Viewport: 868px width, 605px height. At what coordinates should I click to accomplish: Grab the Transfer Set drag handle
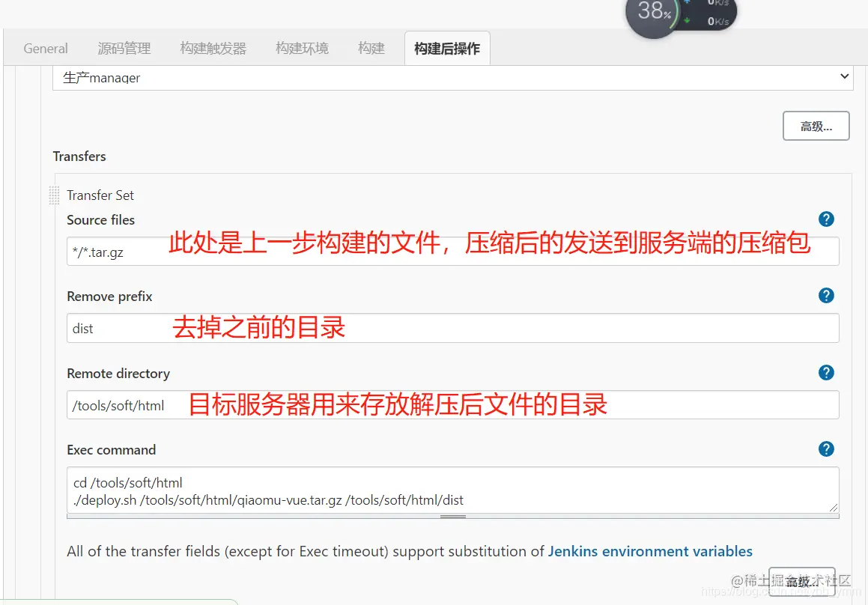click(x=54, y=195)
